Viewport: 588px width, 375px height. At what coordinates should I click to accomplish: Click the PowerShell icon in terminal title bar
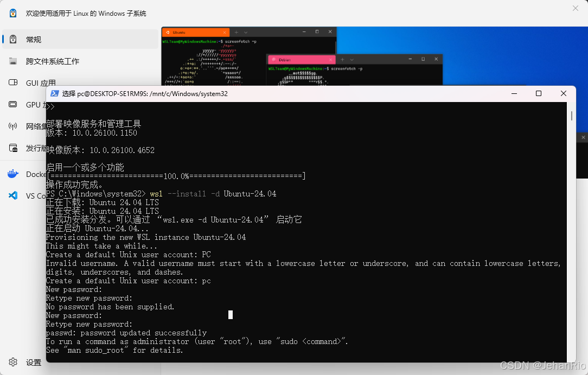tap(55, 93)
